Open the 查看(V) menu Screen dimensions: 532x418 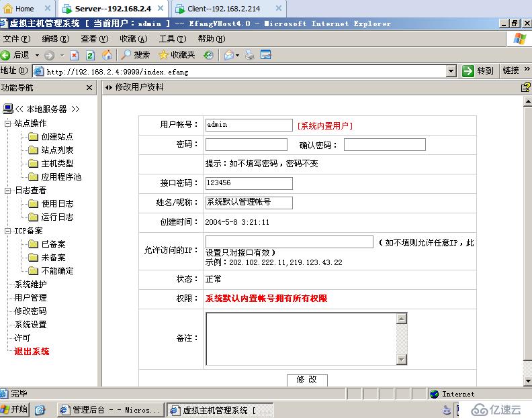95,39
